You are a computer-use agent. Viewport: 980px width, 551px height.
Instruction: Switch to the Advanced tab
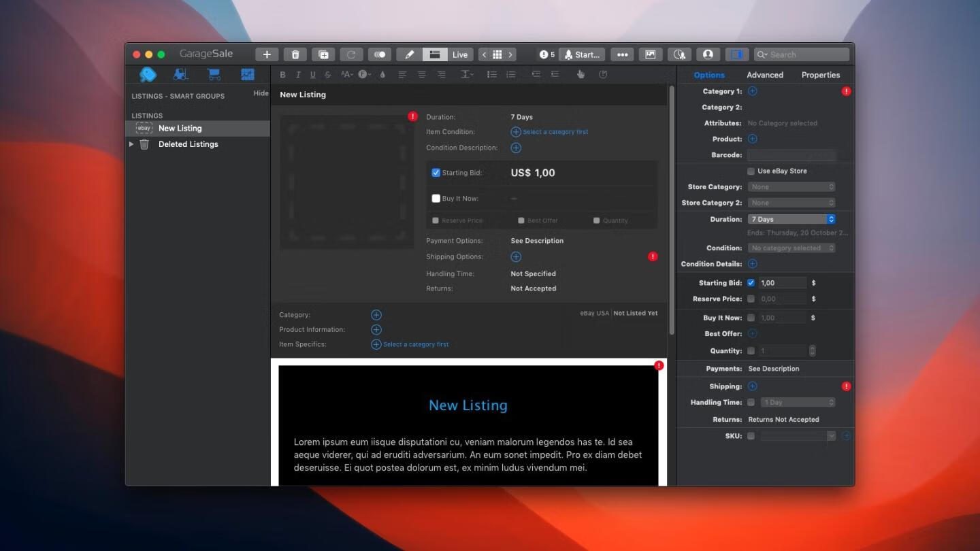764,75
